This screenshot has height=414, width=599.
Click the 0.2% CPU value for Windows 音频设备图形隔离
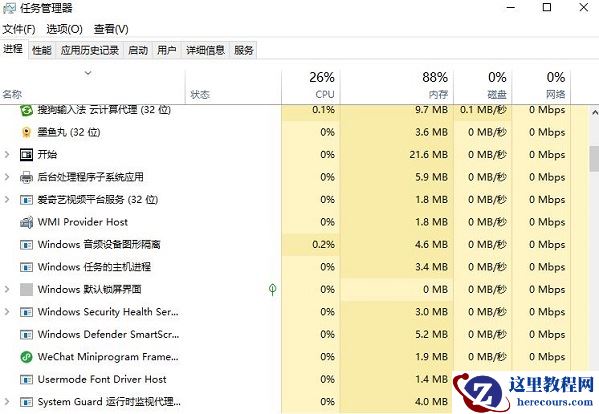click(x=323, y=245)
